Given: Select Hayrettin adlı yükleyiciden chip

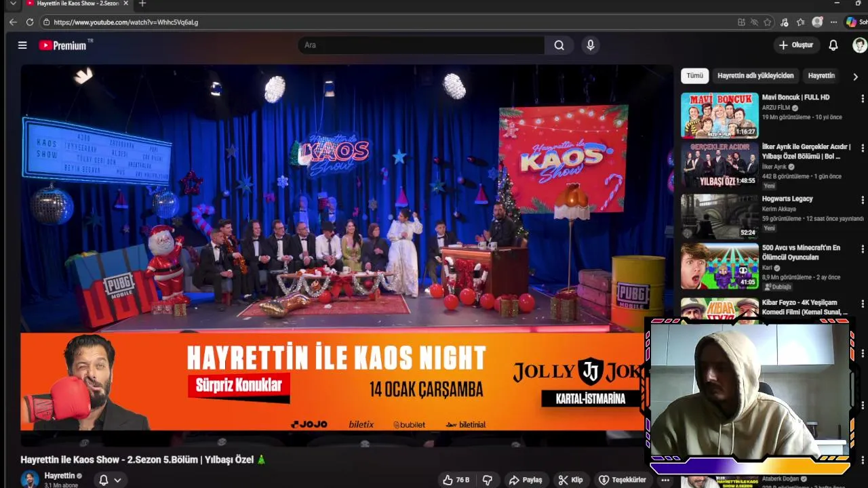Looking at the screenshot, I should (755, 76).
